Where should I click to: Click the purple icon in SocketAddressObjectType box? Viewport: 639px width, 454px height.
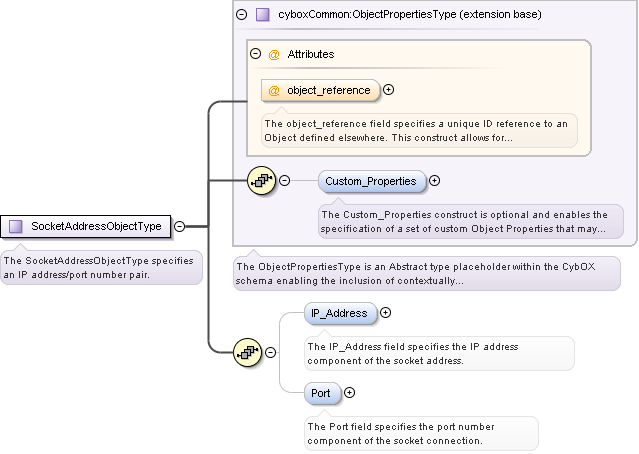16,226
